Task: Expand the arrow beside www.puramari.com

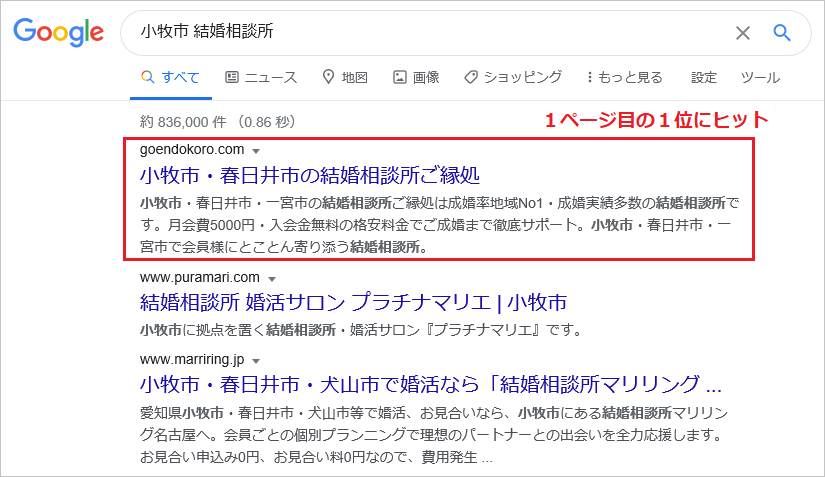Action: (x=272, y=279)
